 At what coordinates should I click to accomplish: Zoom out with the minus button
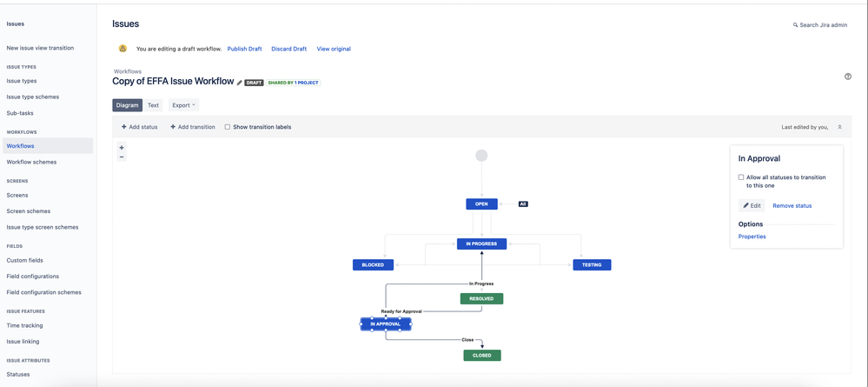click(x=122, y=157)
